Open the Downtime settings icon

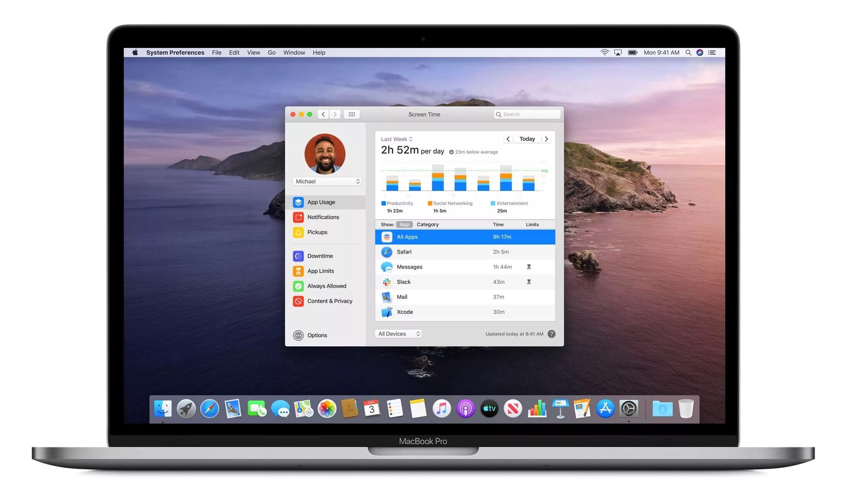pyautogui.click(x=298, y=256)
